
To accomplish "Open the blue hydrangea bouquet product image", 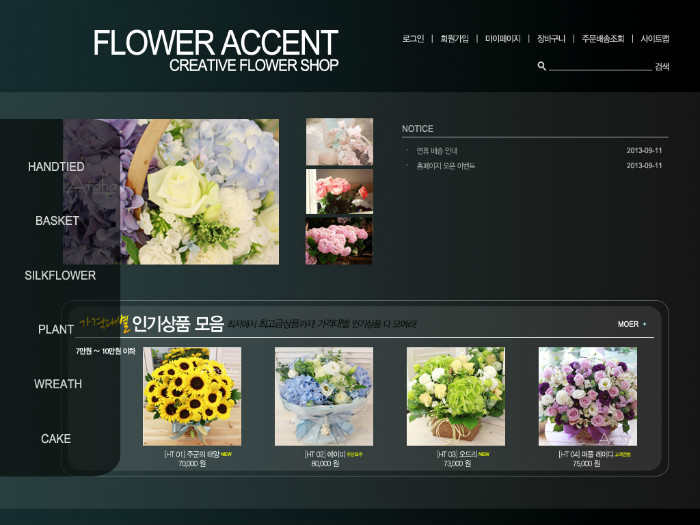I will [x=324, y=396].
